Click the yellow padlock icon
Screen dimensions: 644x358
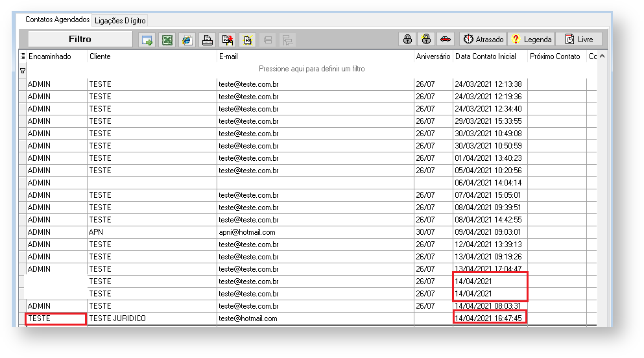pos(426,40)
